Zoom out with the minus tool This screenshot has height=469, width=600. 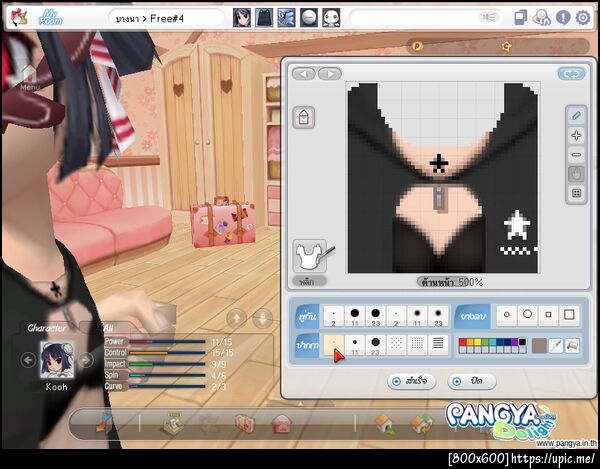pos(576,155)
